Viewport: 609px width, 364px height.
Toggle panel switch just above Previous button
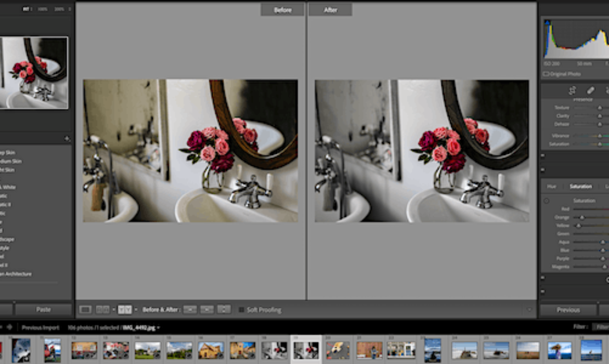[x=543, y=291]
